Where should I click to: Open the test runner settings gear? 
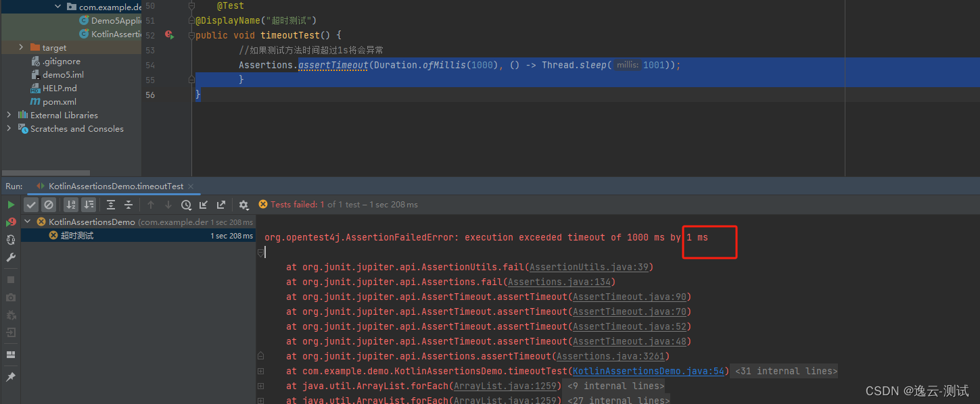[x=242, y=204]
